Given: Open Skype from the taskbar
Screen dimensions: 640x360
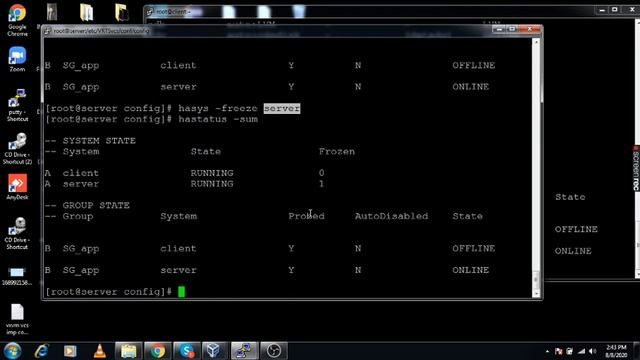Looking at the screenshot, I should tap(187, 351).
